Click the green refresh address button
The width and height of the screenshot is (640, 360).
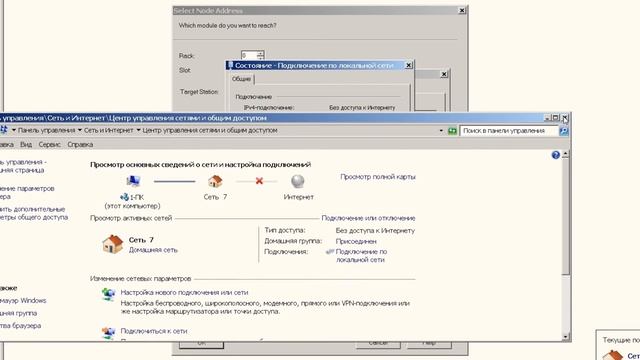(x=452, y=131)
